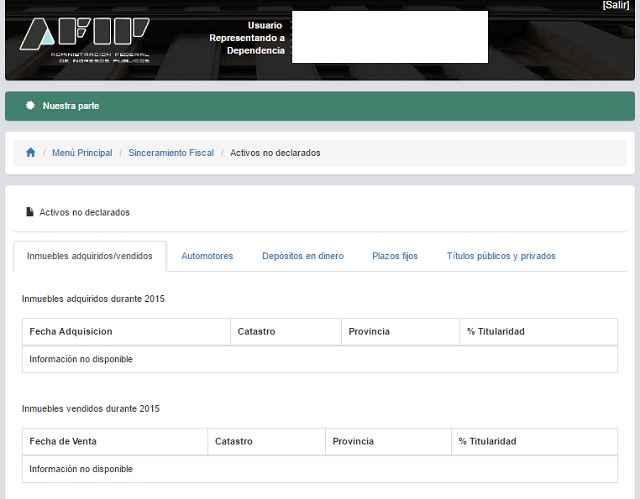Click the Fecha Adquisicion column header

pyautogui.click(x=71, y=332)
